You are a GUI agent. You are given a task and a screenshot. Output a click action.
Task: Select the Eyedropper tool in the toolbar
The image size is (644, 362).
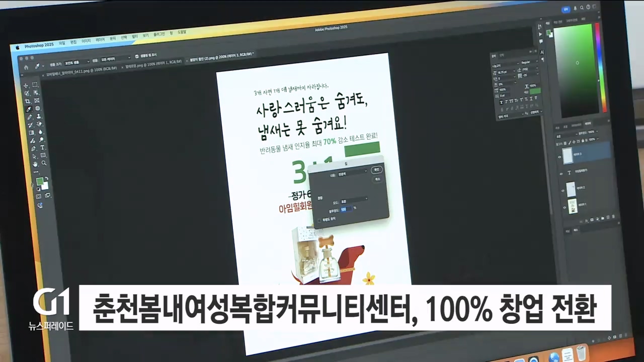tap(29, 109)
